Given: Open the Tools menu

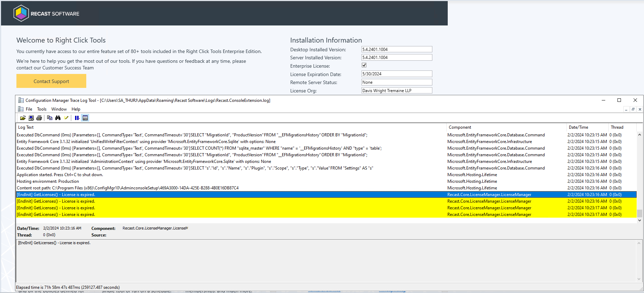Looking at the screenshot, I should tap(42, 109).
